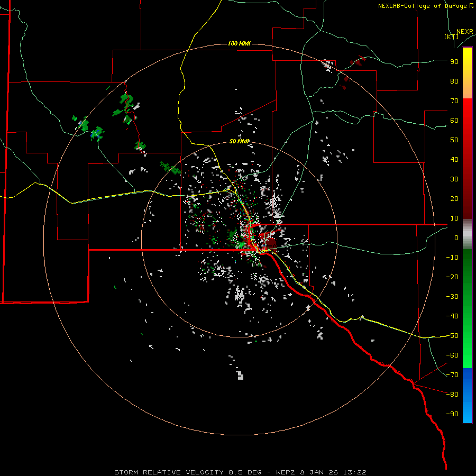Click the -50 value on the velocity scale
This screenshot has width=476, height=476.
452,336
